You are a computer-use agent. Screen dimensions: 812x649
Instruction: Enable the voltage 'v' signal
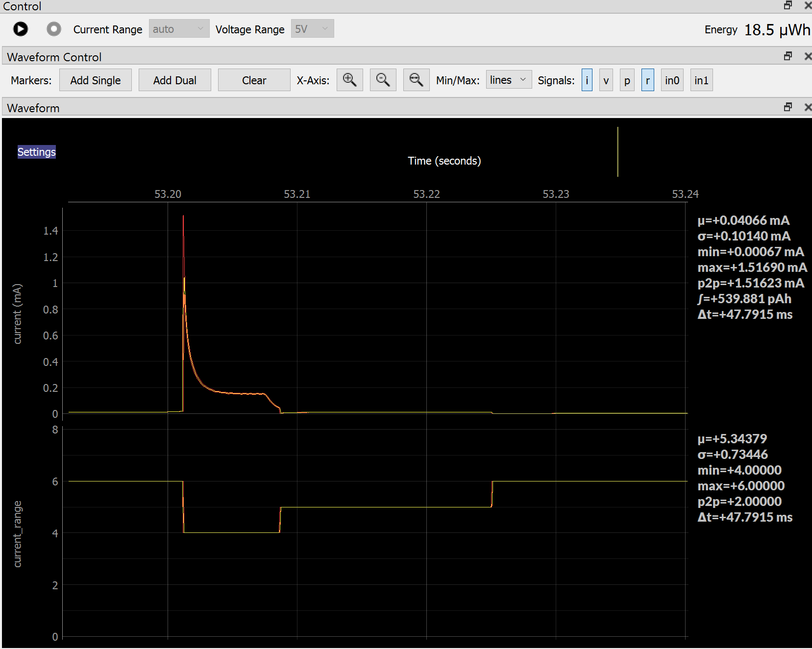(606, 80)
